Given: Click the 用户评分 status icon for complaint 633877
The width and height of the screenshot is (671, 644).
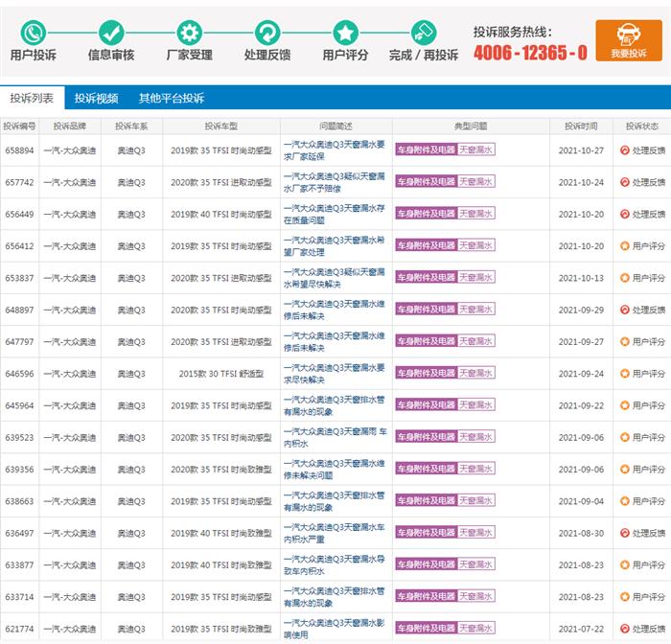Looking at the screenshot, I should point(624,564).
